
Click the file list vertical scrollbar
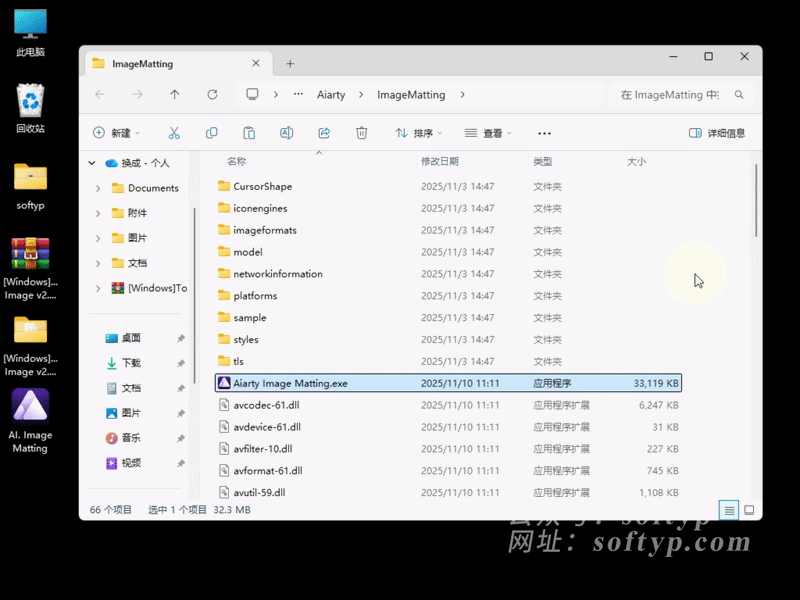pos(756,200)
